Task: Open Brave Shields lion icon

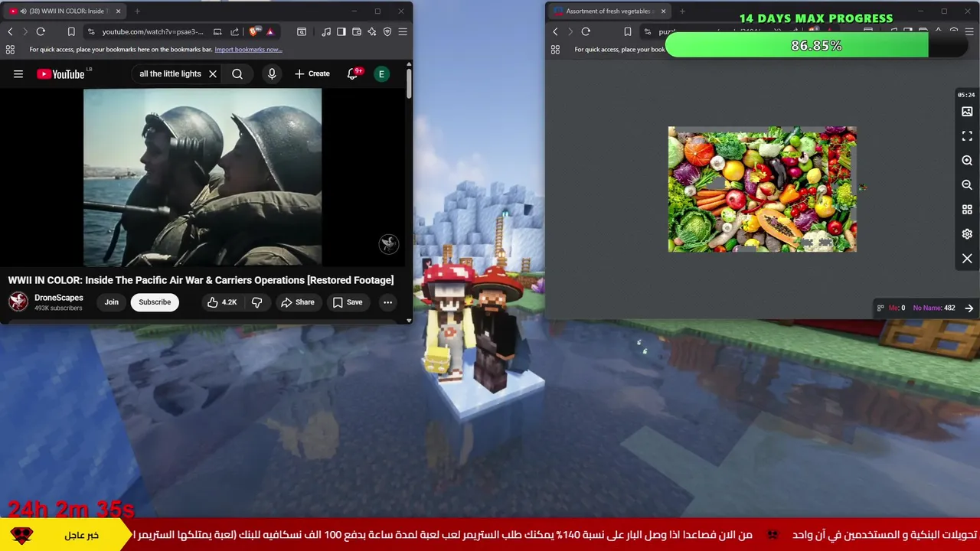Action: [254, 31]
